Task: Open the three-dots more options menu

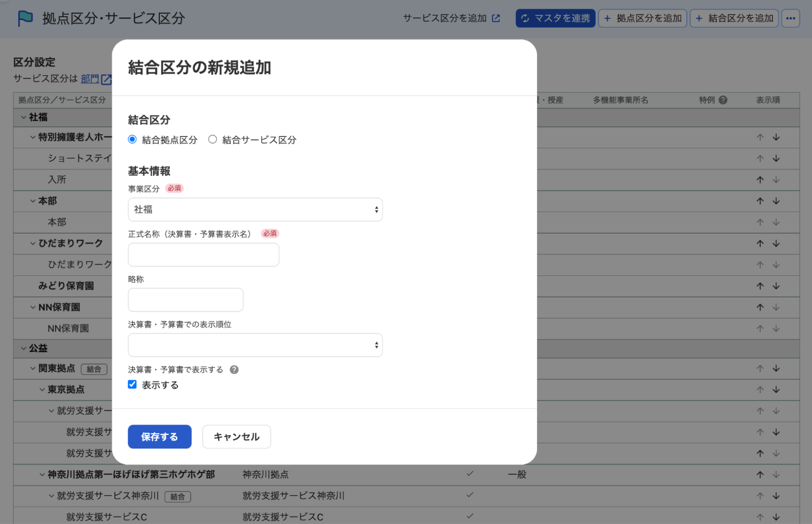Action: 791,19
